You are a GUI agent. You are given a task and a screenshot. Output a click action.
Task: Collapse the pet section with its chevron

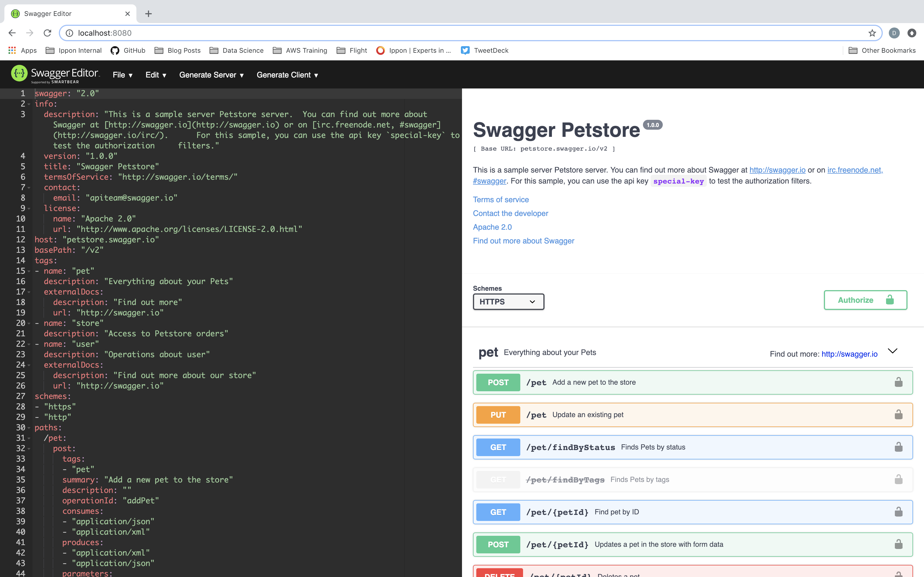(892, 351)
